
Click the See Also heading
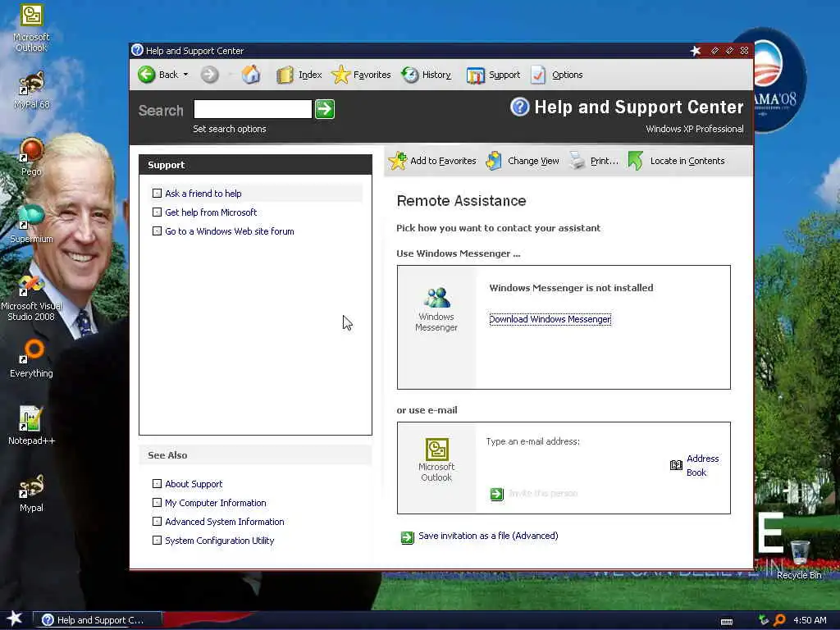(x=167, y=455)
